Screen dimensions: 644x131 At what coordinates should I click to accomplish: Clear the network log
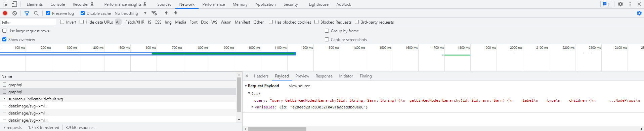pyautogui.click(x=14, y=13)
